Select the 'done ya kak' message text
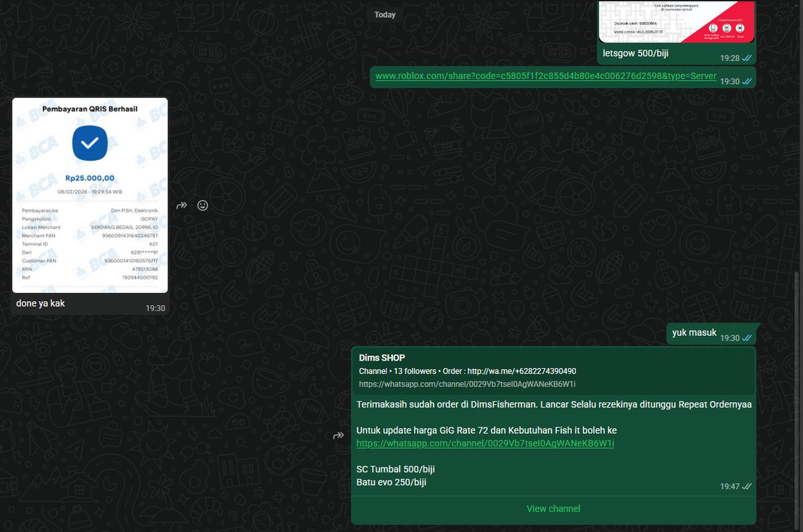 pos(41,303)
